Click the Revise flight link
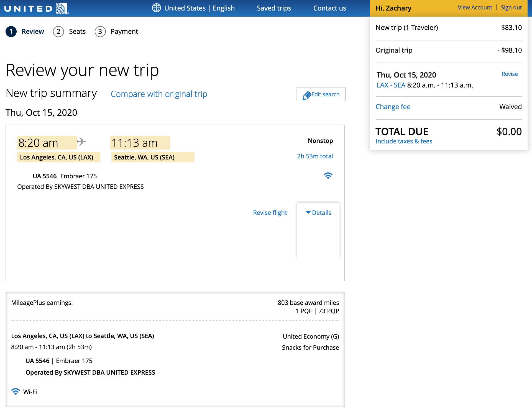This screenshot has height=412, width=532. (x=270, y=213)
